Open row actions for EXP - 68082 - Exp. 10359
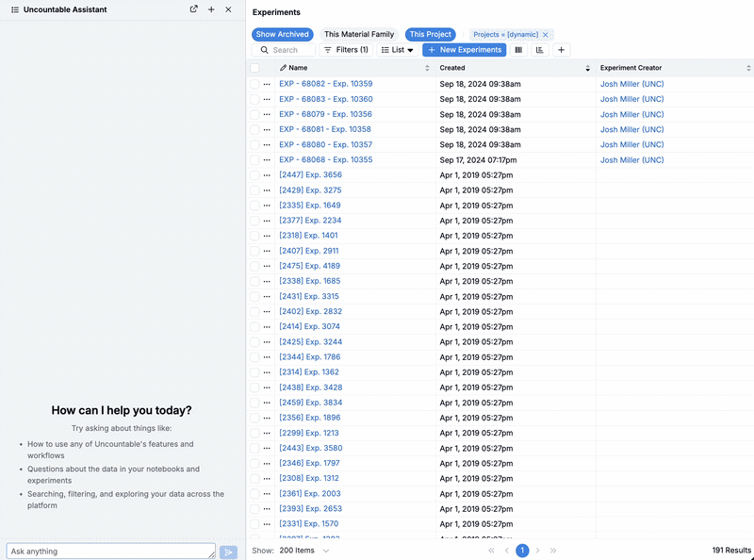This screenshot has height=560, width=754. point(267,84)
